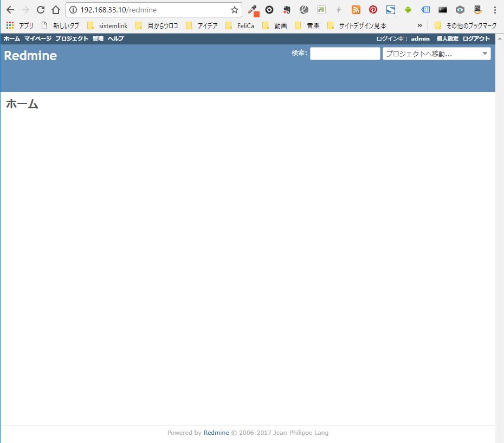Viewport: 504px width, 443px height.
Task: Click the gray eye hexagon extension
Action: click(460, 10)
